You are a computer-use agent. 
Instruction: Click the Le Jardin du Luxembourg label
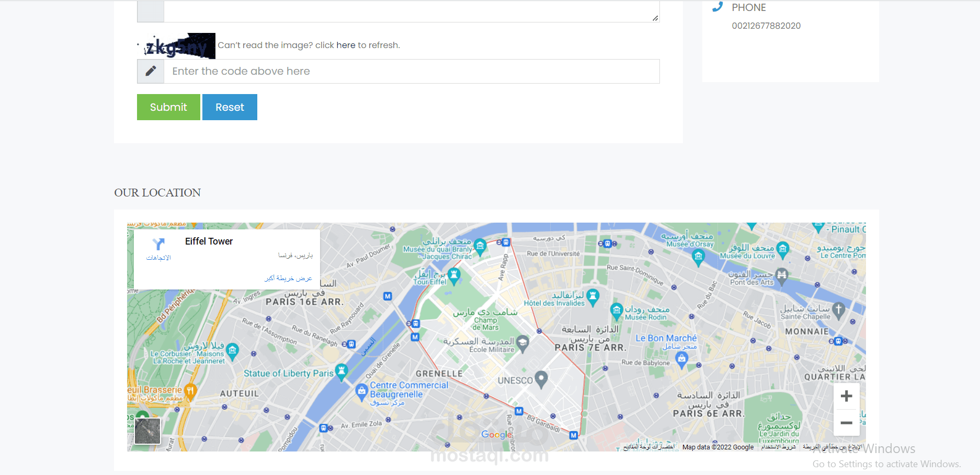point(779,437)
